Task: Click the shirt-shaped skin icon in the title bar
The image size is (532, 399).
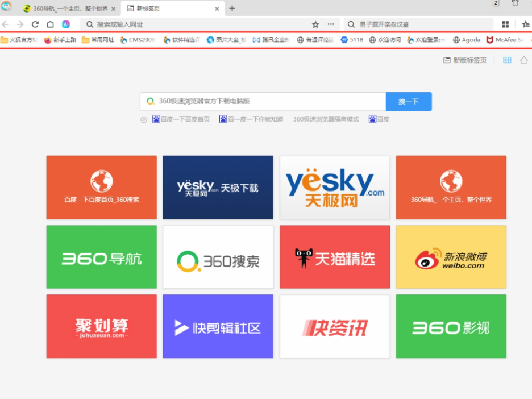Action: click(515, 3)
